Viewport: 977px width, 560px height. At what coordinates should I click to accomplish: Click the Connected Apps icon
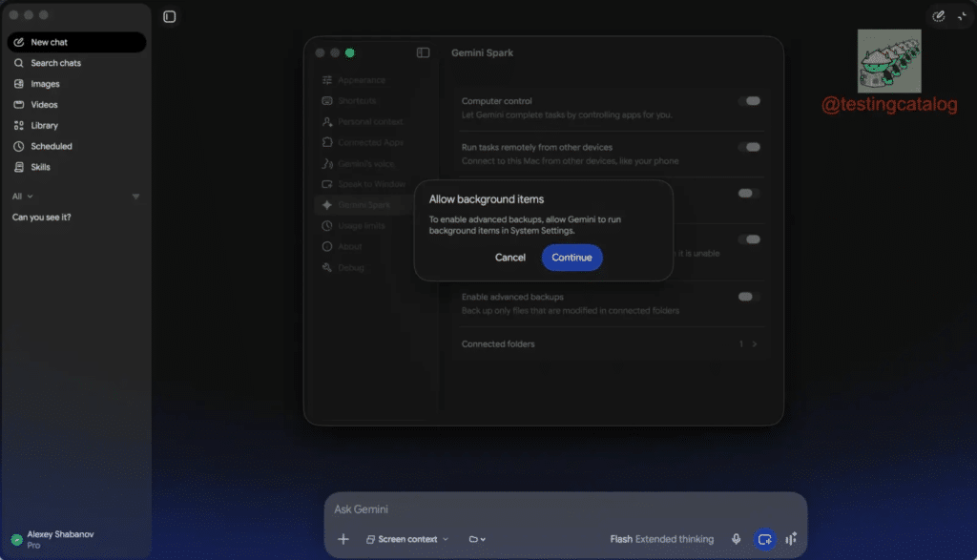click(327, 143)
